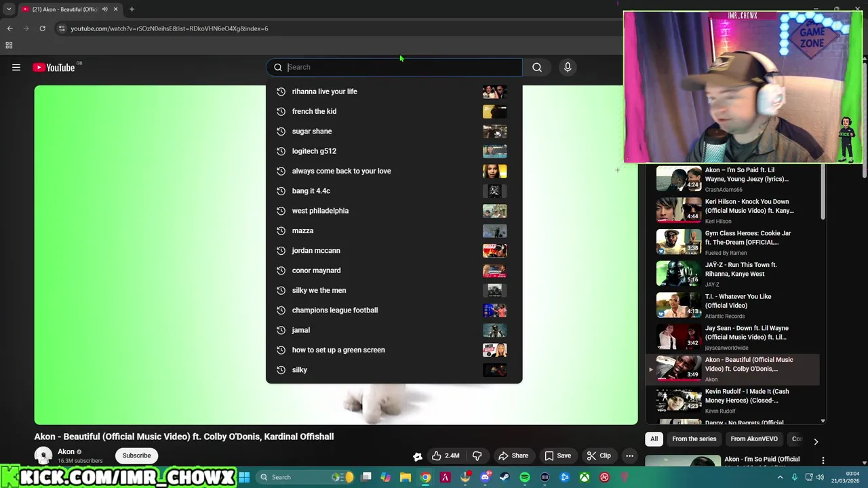Screen dimensions: 868x488
Task: Select 'french the kid' search suggestion
Action: (394, 111)
